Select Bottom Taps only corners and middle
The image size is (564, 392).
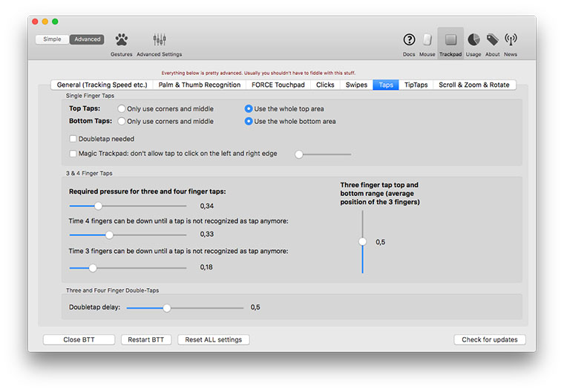(122, 121)
